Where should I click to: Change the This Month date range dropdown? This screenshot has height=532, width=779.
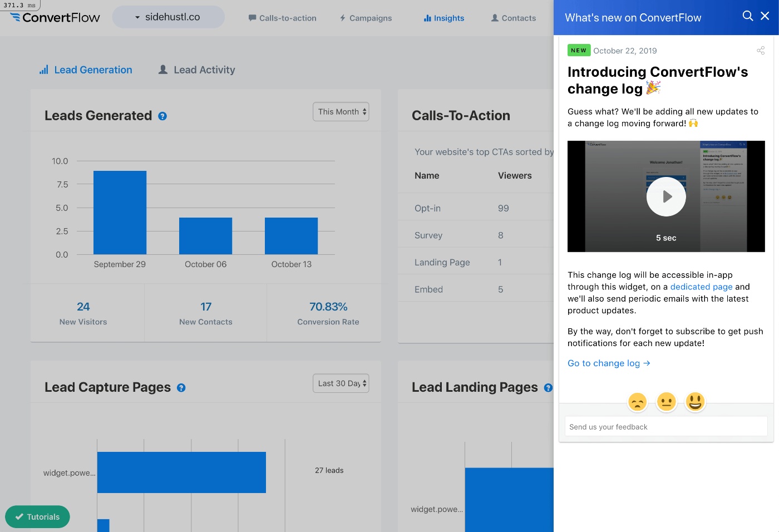tap(341, 112)
